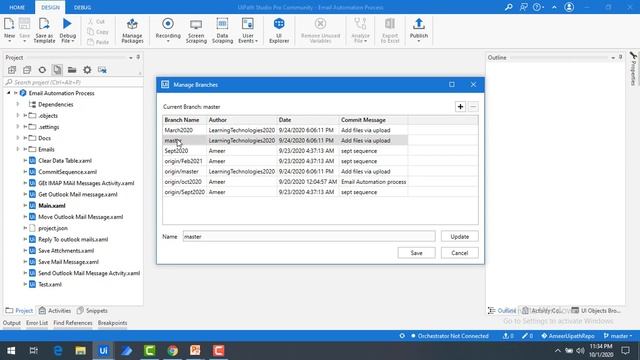Expand the Dependencies node
The height and width of the screenshot is (360, 640).
[x=18, y=104]
